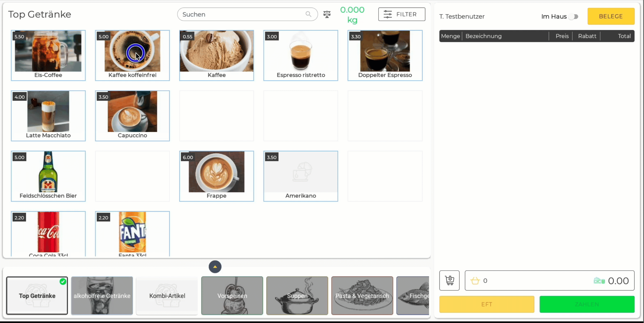The width and height of the screenshot is (644, 323).
Task: Click the Suppen category tab
Action: 297,296
